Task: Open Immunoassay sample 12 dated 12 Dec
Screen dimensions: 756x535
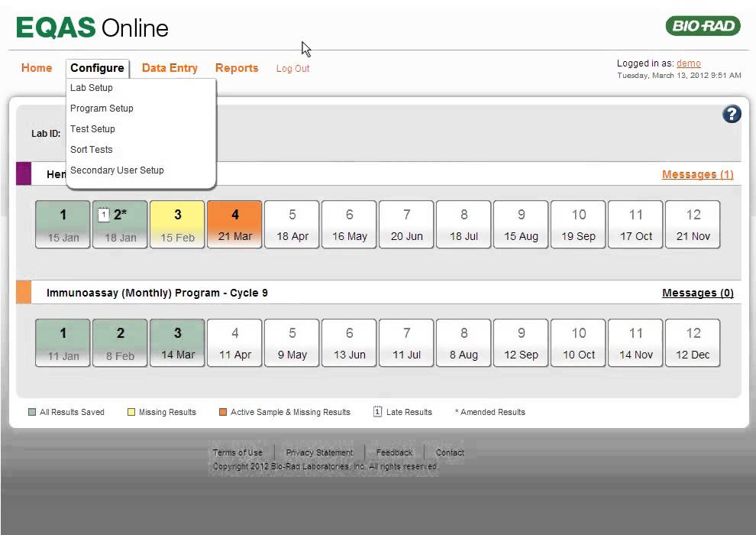Action: (693, 343)
